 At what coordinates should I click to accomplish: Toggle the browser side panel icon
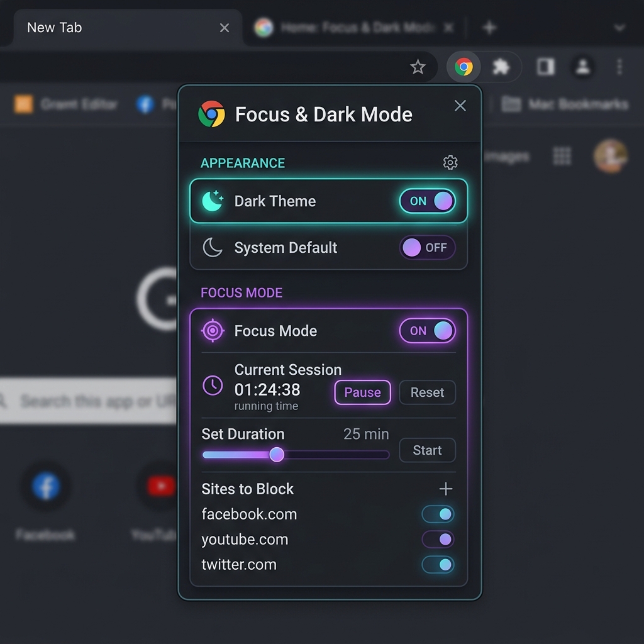coord(546,67)
